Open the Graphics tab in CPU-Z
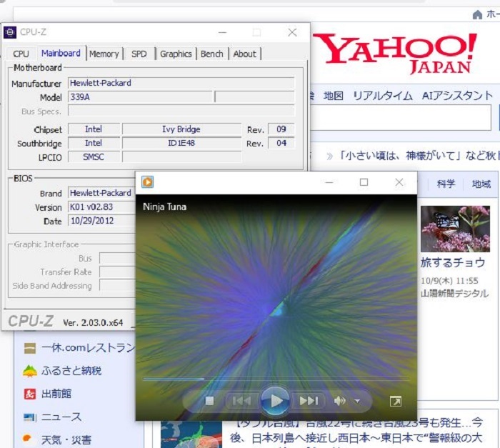 pyautogui.click(x=176, y=54)
